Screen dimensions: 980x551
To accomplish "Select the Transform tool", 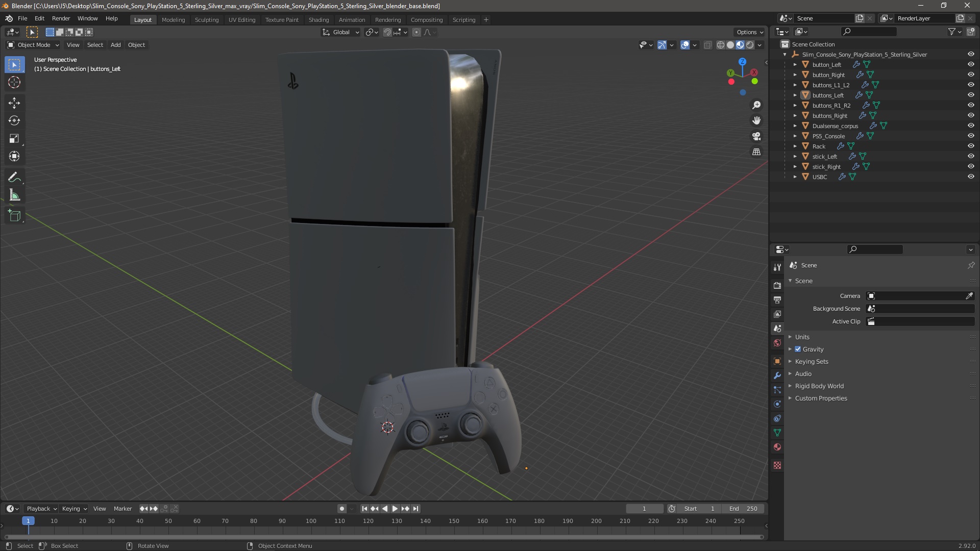I will coord(14,157).
